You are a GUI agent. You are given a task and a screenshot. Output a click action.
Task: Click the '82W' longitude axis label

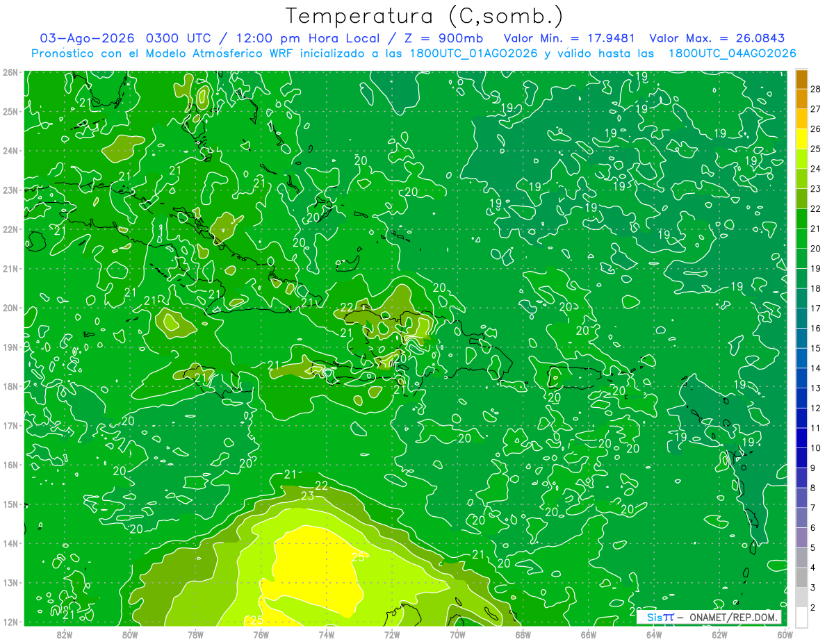[x=65, y=634]
